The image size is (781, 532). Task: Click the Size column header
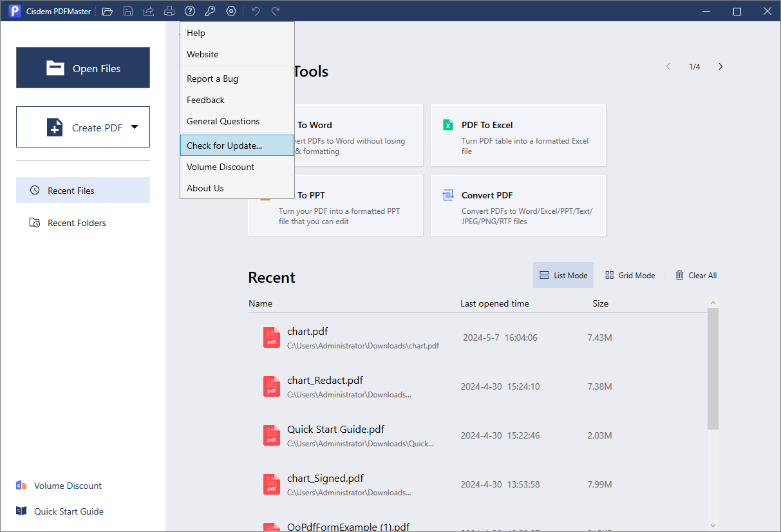pos(601,303)
